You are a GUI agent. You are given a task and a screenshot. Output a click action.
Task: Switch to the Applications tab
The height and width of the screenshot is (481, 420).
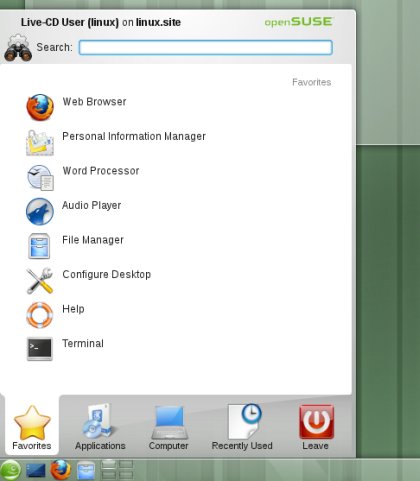tap(100, 428)
